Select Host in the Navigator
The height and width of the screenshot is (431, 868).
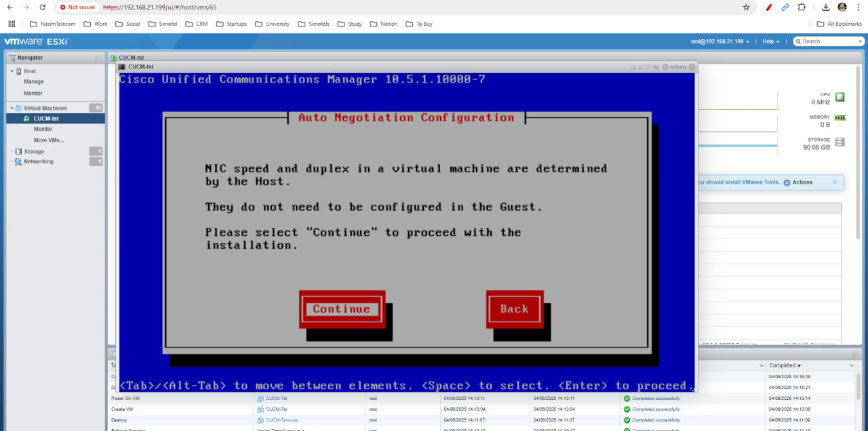30,71
